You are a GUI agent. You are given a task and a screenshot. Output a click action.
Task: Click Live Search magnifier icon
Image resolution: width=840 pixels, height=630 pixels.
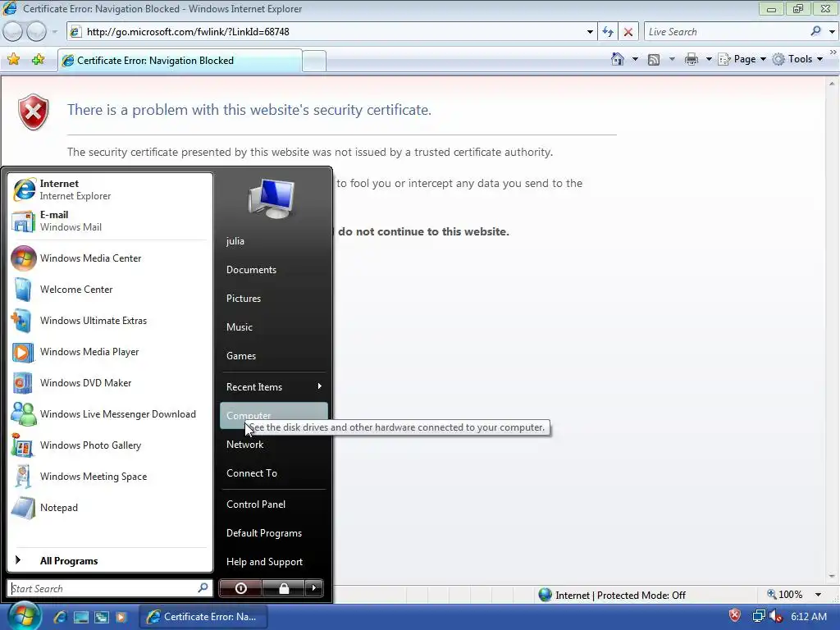click(x=815, y=31)
